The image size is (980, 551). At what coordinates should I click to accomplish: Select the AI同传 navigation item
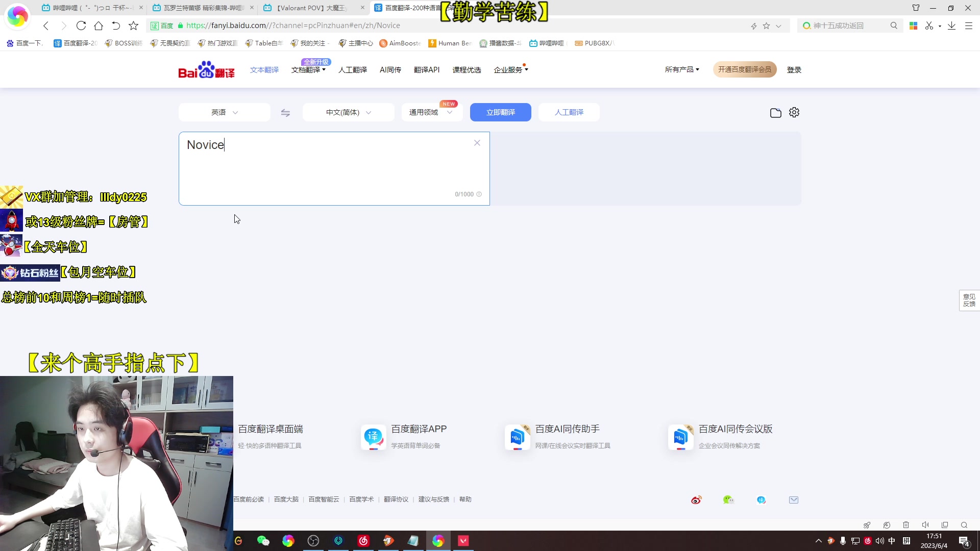(390, 70)
